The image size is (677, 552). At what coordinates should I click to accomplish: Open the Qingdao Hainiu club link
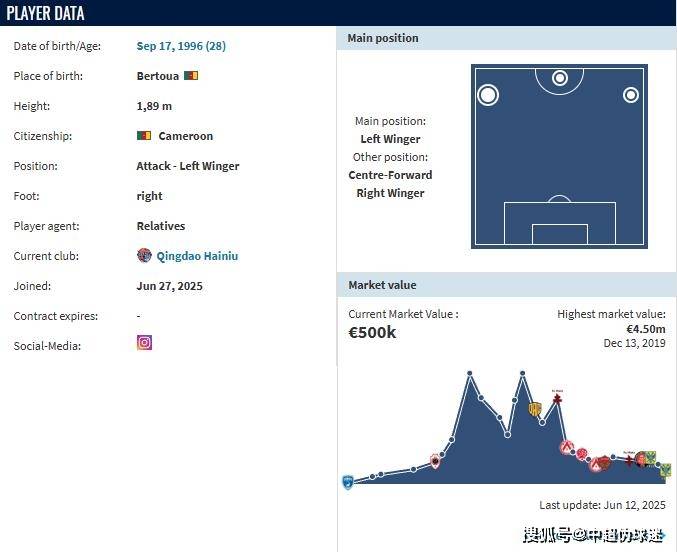tap(197, 256)
